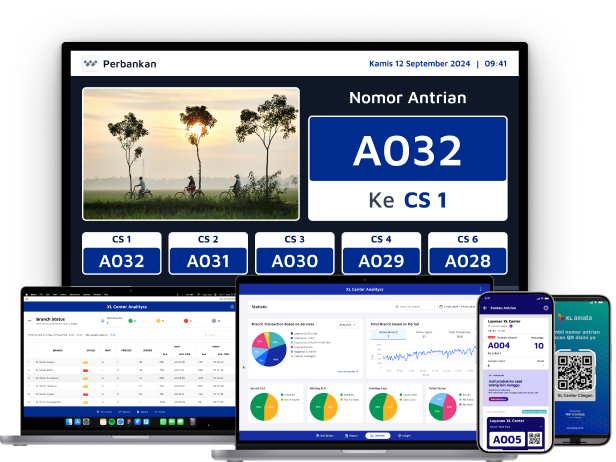Click the search field in Statistic header

pyautogui.click(x=412, y=307)
